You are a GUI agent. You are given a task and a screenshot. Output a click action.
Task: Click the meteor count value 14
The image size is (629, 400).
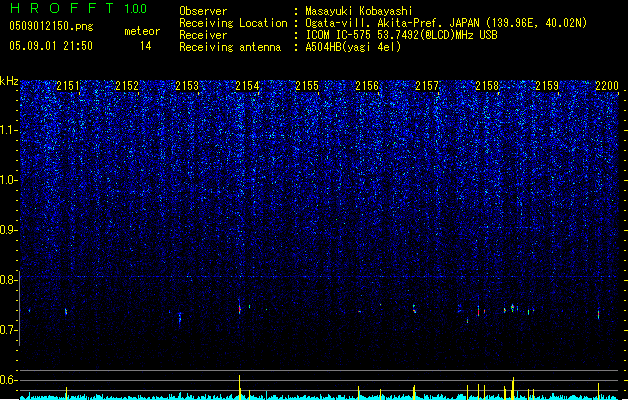pos(146,46)
